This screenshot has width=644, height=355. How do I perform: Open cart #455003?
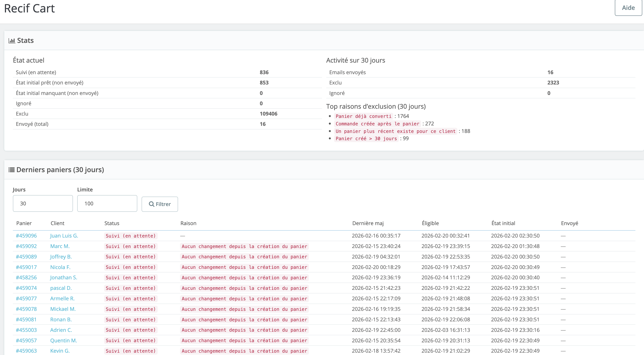pos(26,330)
